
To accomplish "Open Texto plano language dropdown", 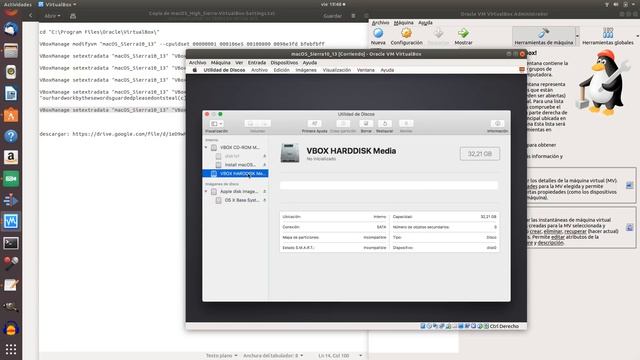I will (221, 356).
